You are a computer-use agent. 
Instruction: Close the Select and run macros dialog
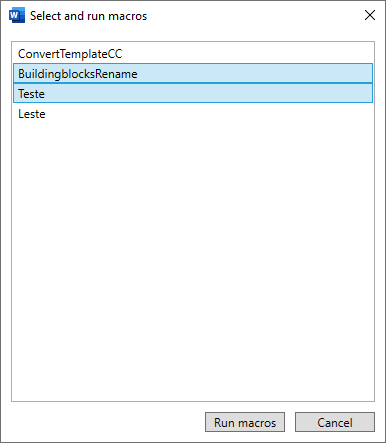370,15
